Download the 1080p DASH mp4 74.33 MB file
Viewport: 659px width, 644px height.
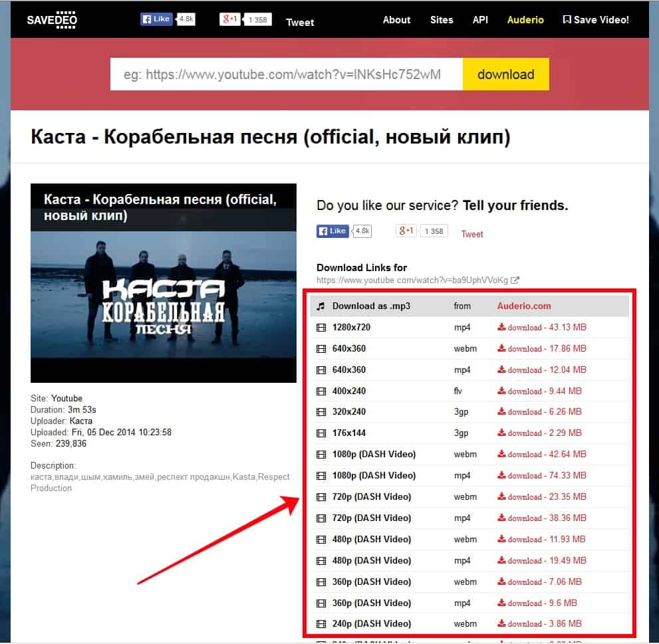pos(542,476)
